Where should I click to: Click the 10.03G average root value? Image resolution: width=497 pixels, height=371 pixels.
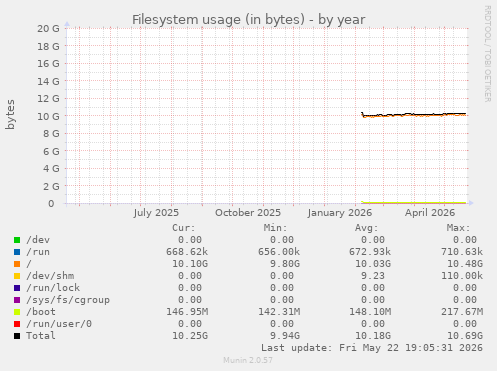click(373, 264)
